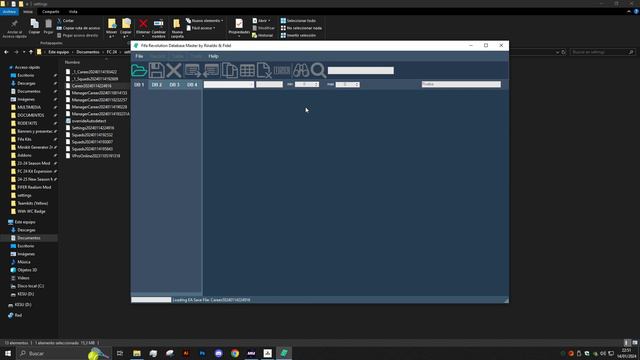Open the table selection combo box
This screenshot has height=360, width=640.
click(x=229, y=84)
